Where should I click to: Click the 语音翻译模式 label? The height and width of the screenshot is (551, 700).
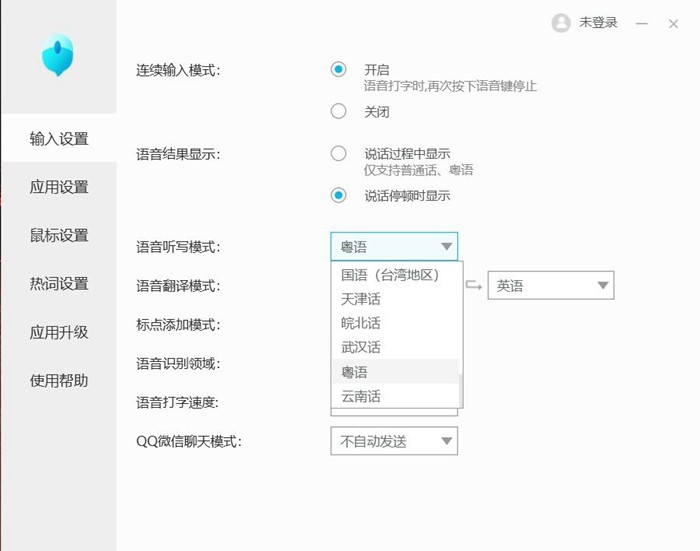[x=178, y=286]
